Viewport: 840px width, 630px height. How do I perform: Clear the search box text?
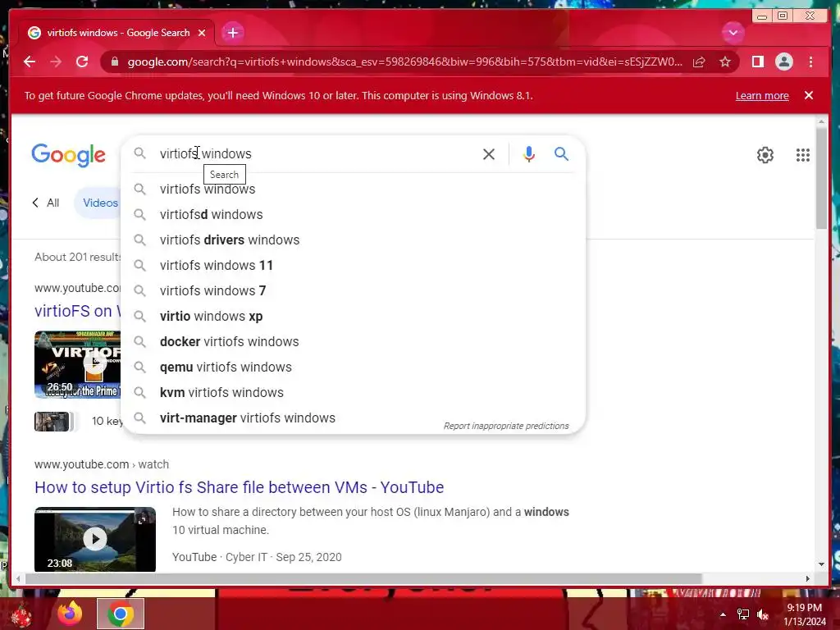click(489, 154)
